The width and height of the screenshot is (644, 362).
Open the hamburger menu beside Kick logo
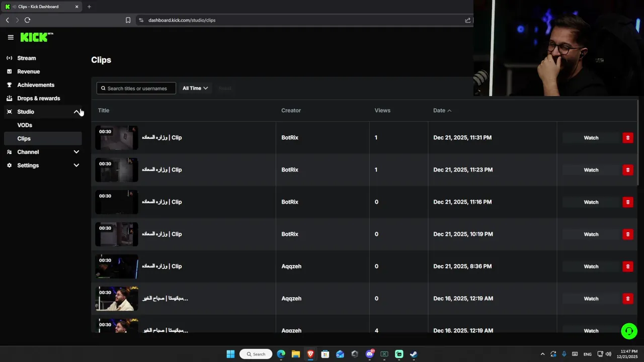11,37
